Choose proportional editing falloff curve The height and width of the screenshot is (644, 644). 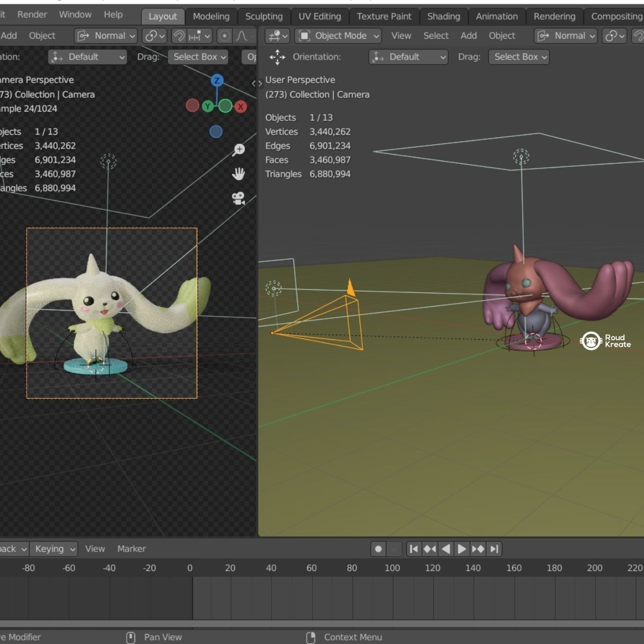coord(242,36)
